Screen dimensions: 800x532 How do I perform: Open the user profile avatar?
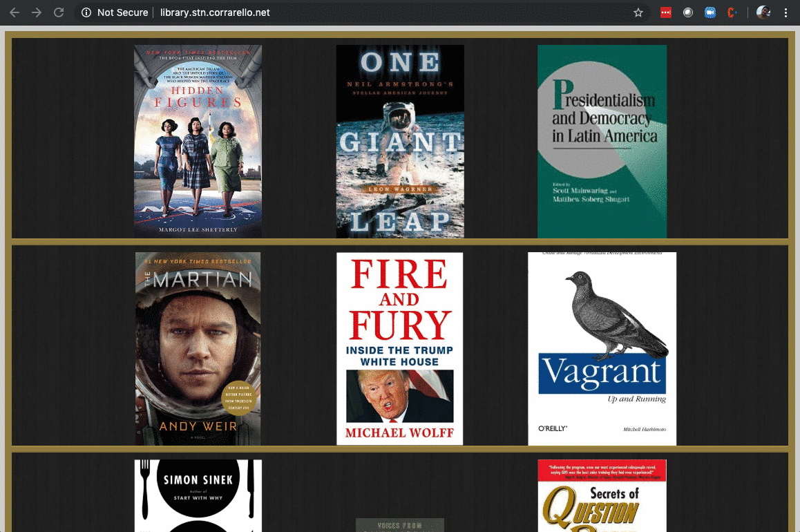click(x=763, y=12)
